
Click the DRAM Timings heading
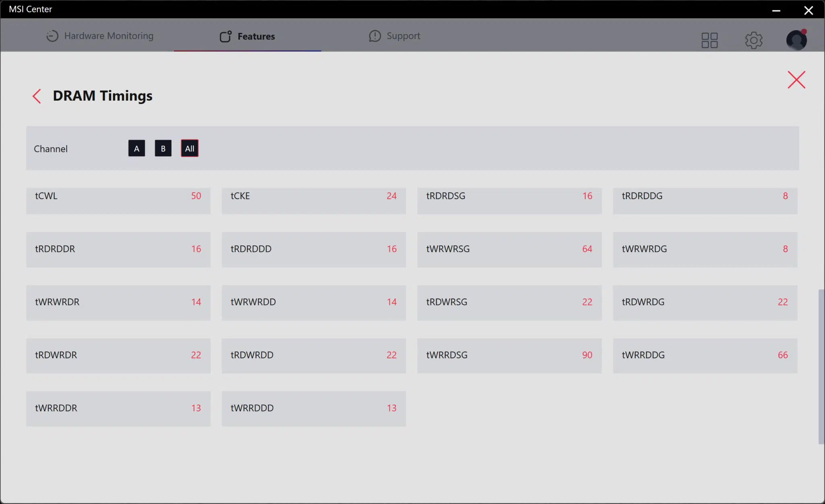tap(103, 96)
